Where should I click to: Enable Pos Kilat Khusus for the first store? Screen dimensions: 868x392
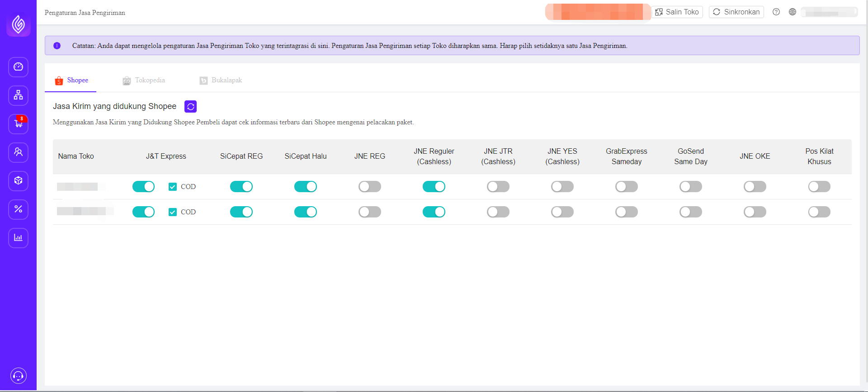819,187
